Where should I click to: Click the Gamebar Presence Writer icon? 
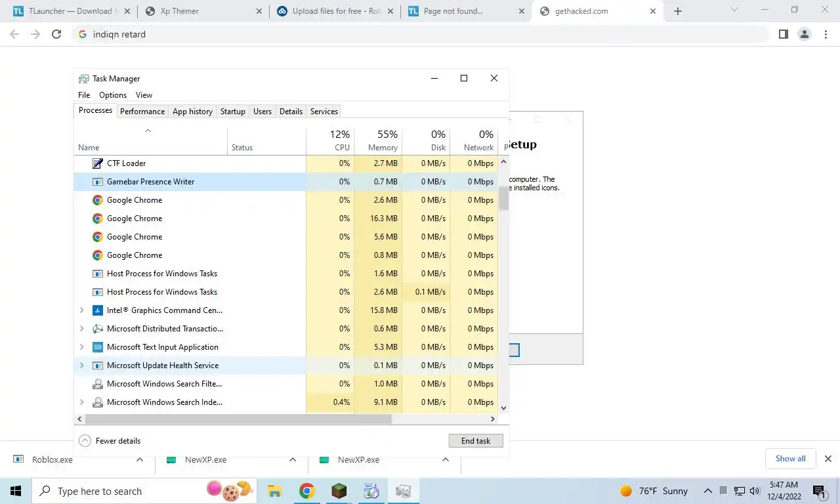click(97, 182)
